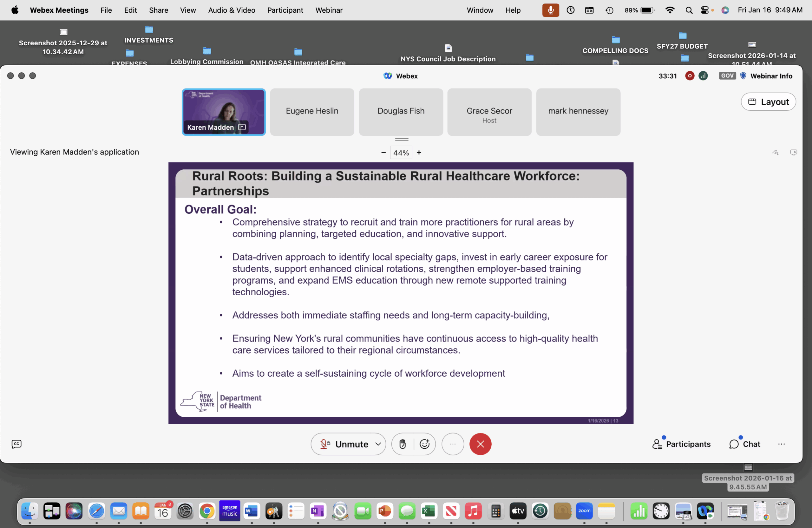The width and height of the screenshot is (812, 528).
Task: Select Karen Madden's video thumbnail
Action: tap(224, 112)
